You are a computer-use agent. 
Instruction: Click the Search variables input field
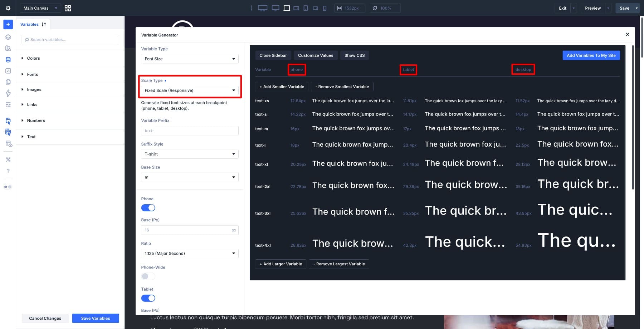70,40
